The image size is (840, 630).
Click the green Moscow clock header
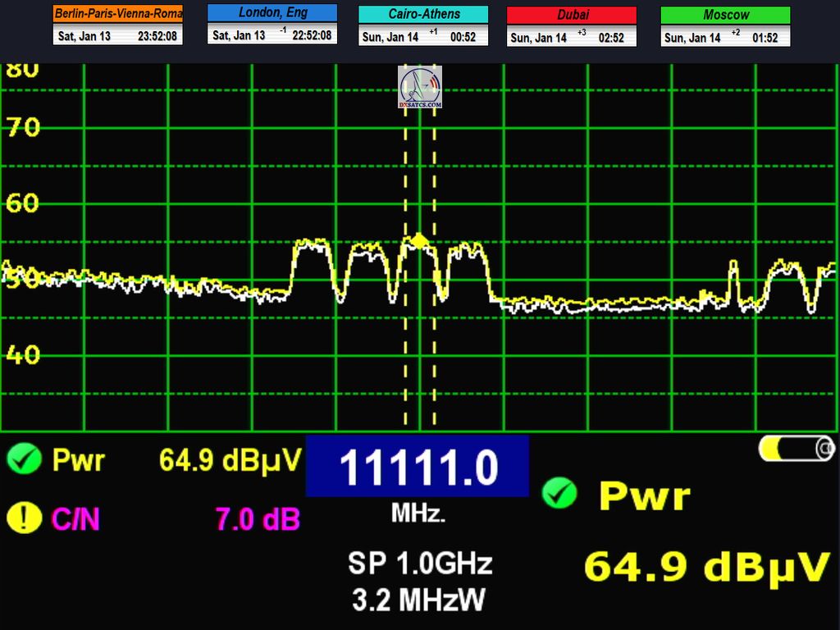(725, 15)
